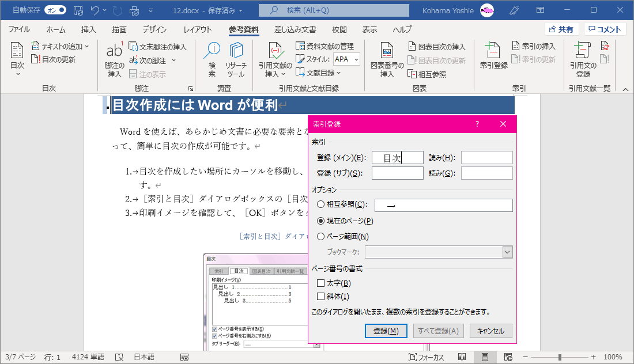Open the ファイル tab
634x364 pixels.
18,29
